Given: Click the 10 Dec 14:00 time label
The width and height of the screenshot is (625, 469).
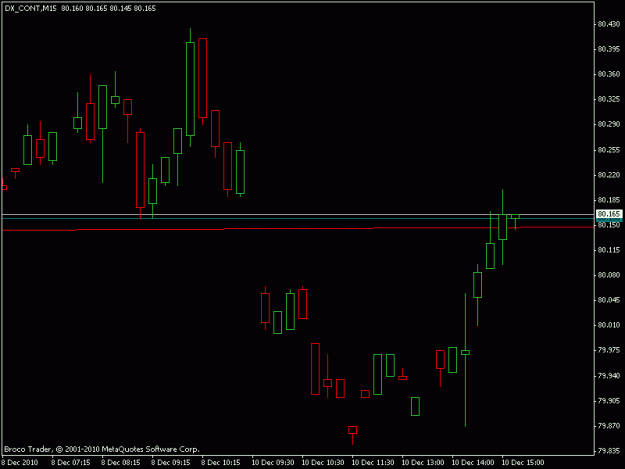Looking at the screenshot, I should coord(473,463).
